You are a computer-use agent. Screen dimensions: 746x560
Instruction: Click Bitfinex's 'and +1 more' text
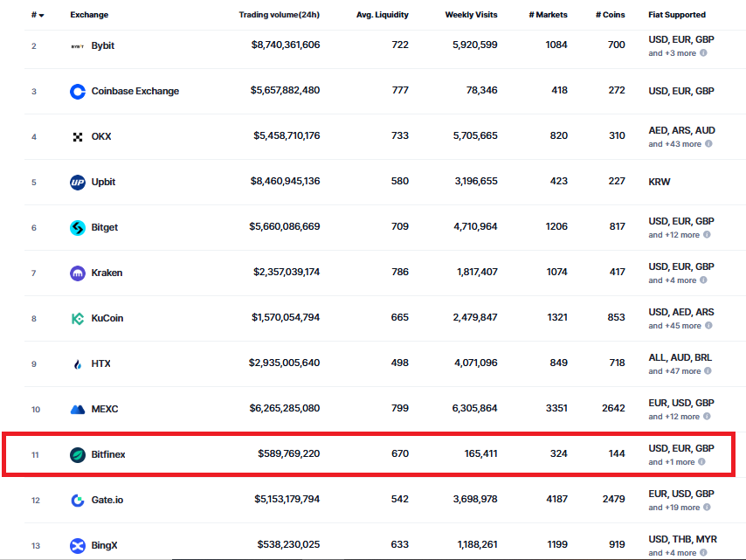[x=671, y=462]
